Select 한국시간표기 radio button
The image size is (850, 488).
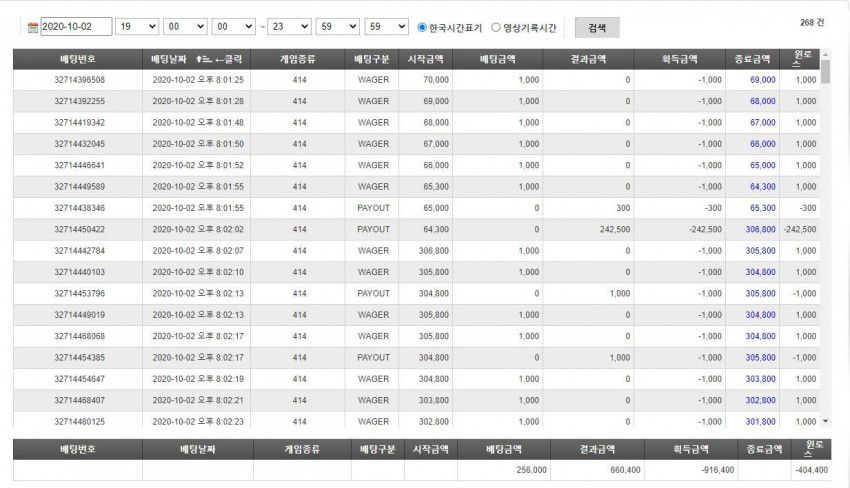point(422,27)
